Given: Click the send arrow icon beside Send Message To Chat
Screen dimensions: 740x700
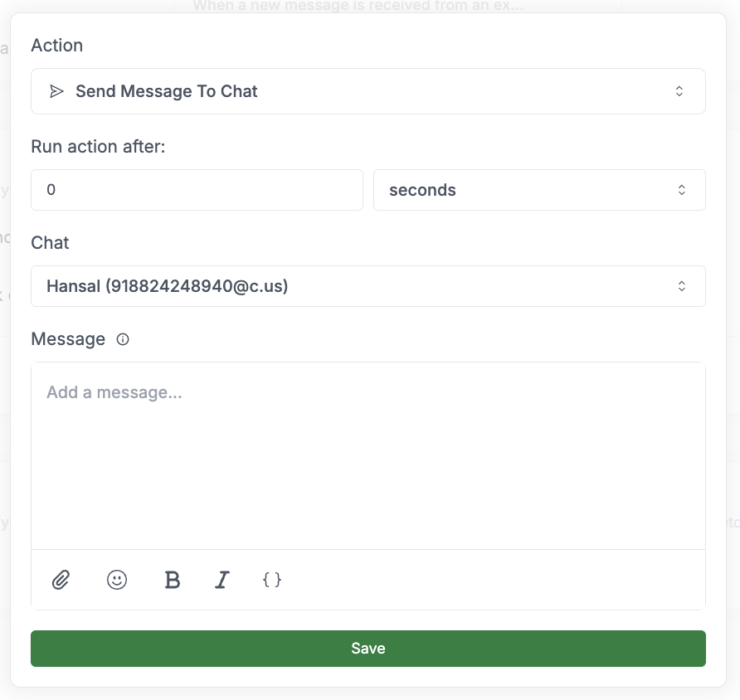Looking at the screenshot, I should (56, 91).
